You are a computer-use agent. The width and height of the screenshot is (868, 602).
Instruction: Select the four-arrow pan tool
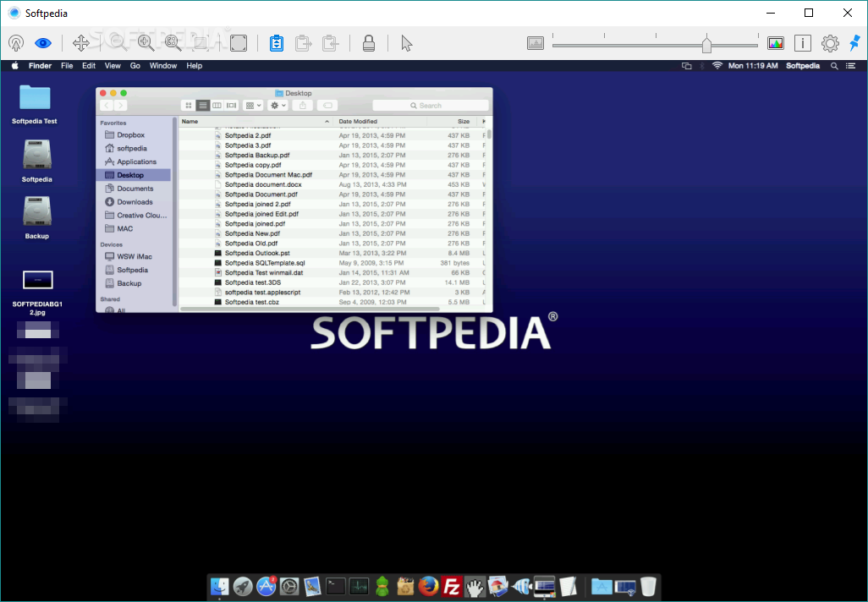(81, 43)
